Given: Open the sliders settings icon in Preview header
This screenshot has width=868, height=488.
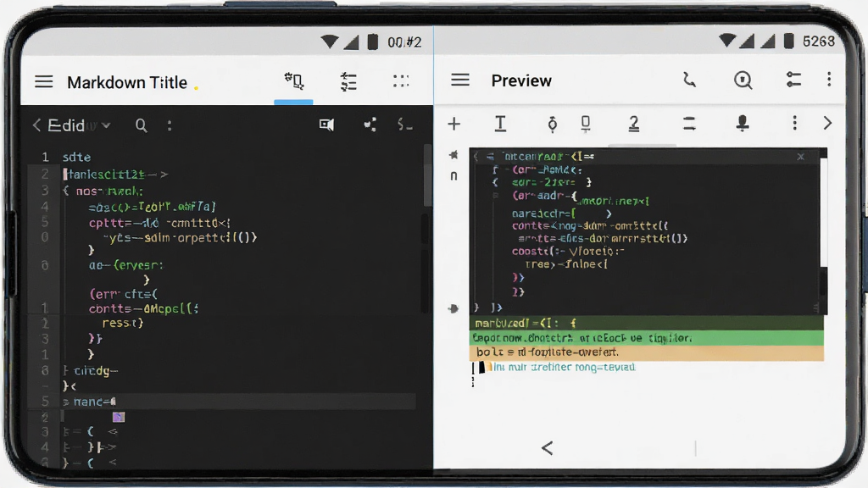Looking at the screenshot, I should (793, 80).
